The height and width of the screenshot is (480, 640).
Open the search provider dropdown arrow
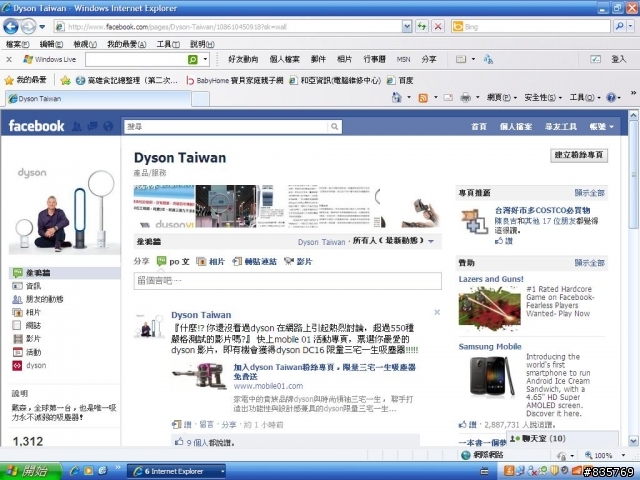coord(631,27)
